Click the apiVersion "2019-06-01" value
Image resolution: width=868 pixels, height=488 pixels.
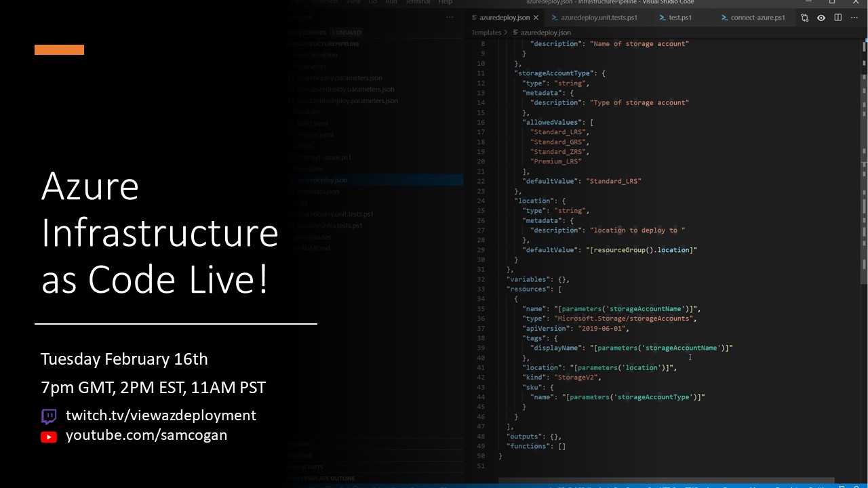point(603,329)
